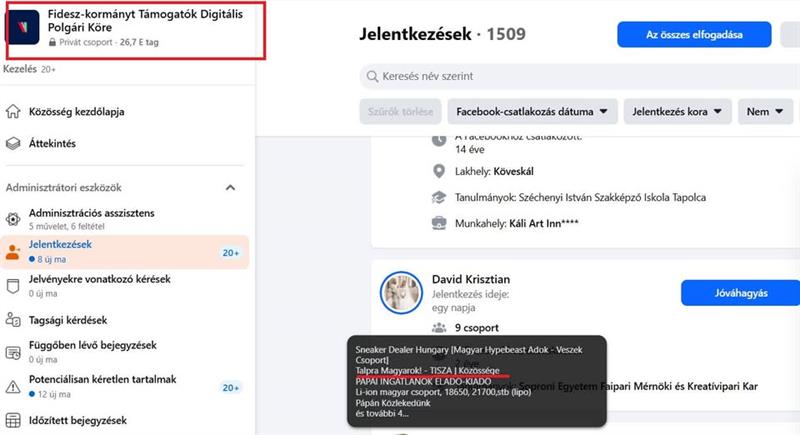The width and height of the screenshot is (800, 435).
Task: Open the Nem filter dropdown
Action: coord(765,111)
